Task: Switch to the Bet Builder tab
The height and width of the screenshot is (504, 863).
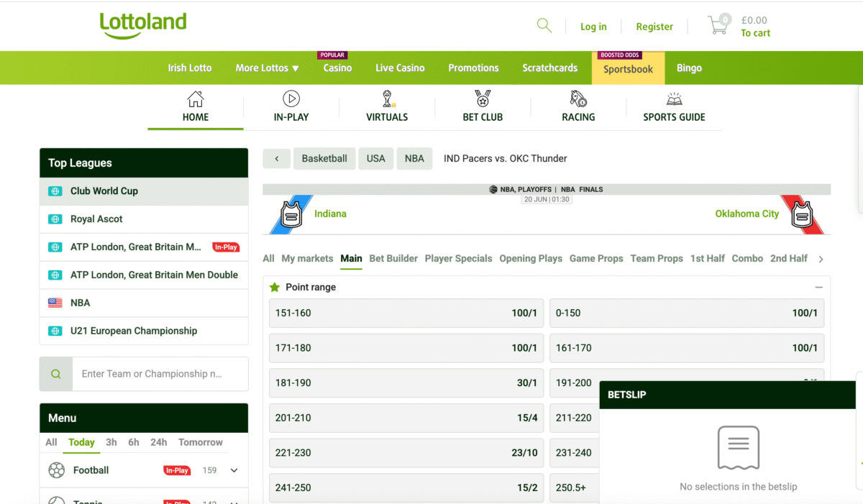Action: [x=393, y=259]
